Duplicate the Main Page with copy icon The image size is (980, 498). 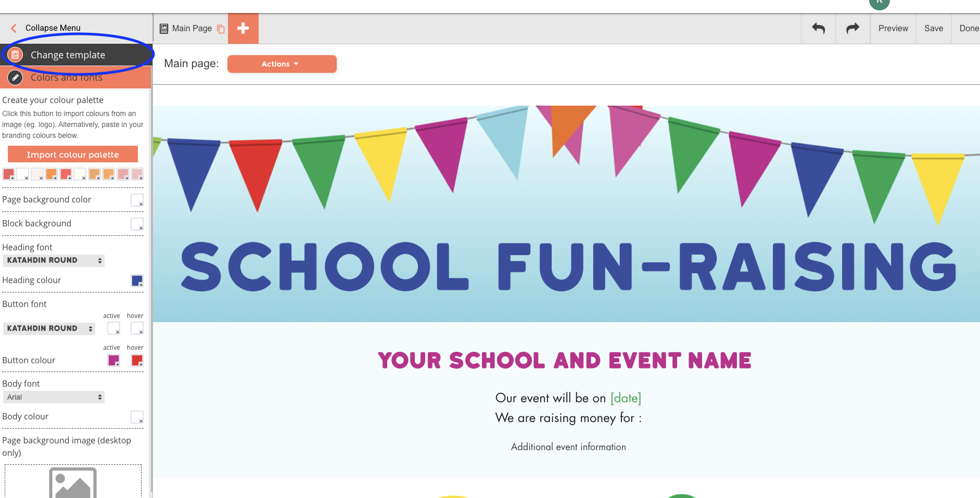(x=221, y=29)
